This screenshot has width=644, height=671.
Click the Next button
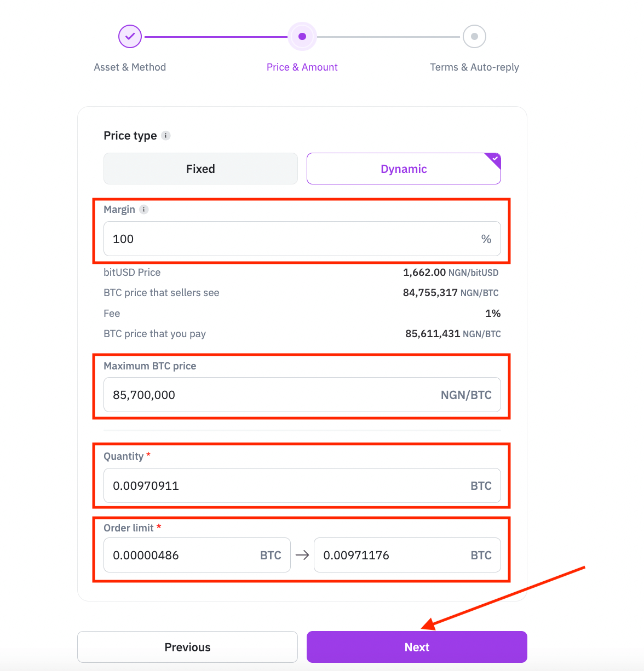click(417, 647)
